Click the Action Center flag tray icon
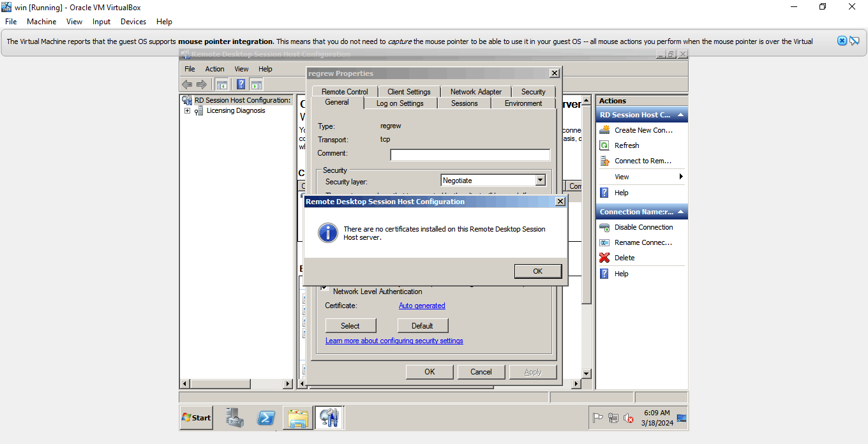 click(x=598, y=418)
